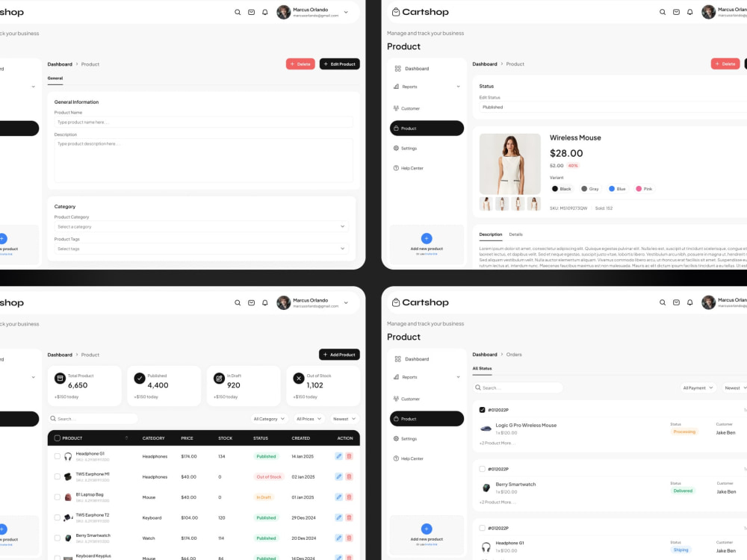The height and width of the screenshot is (560, 747).
Task: Edit the TWS Earphone T2 row
Action: pyautogui.click(x=338, y=517)
